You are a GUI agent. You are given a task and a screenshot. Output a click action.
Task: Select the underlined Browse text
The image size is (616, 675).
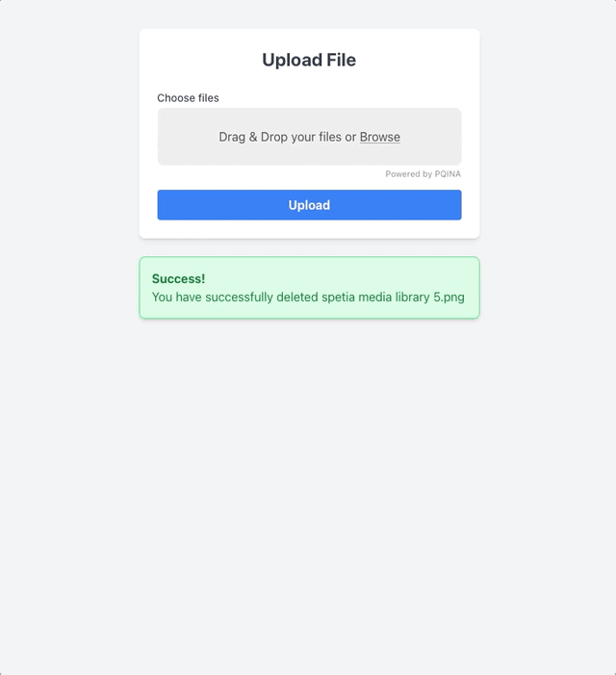coord(380,138)
